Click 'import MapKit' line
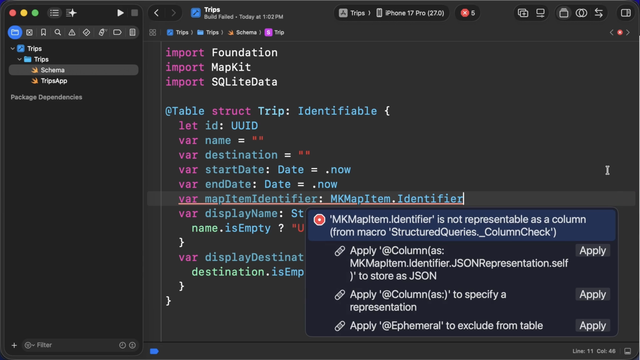Viewport: 640px width, 360px height. [x=208, y=67]
